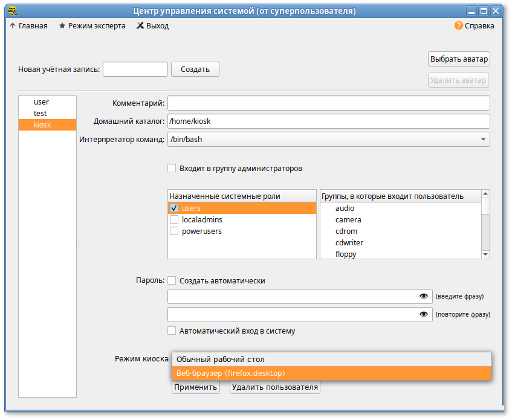Check the localadmins role checkbox
Screen dimensions: 512x420
click(x=174, y=220)
